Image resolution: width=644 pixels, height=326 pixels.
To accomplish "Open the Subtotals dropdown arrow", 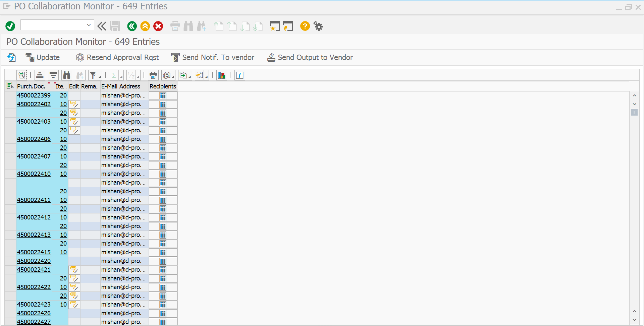I will click(x=138, y=77).
